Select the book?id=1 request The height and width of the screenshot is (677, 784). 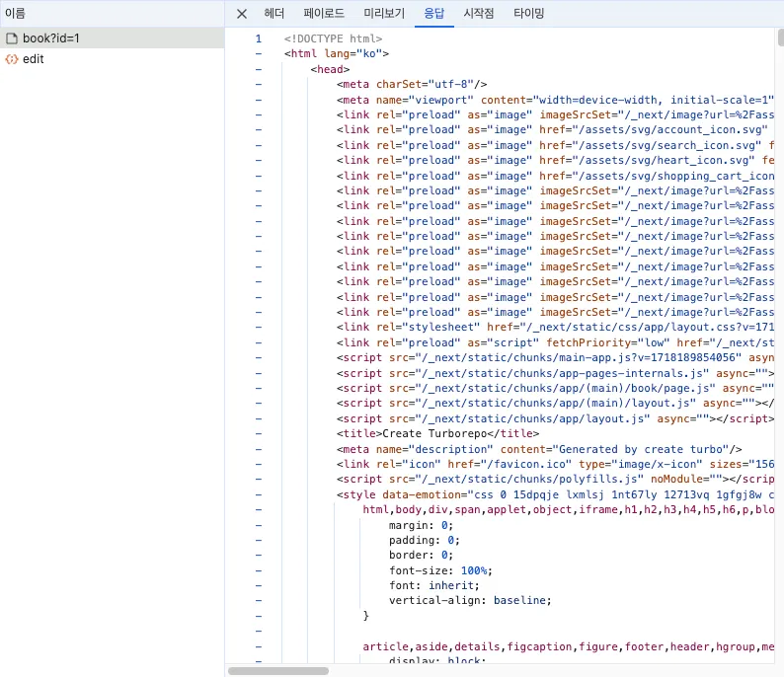click(x=51, y=38)
